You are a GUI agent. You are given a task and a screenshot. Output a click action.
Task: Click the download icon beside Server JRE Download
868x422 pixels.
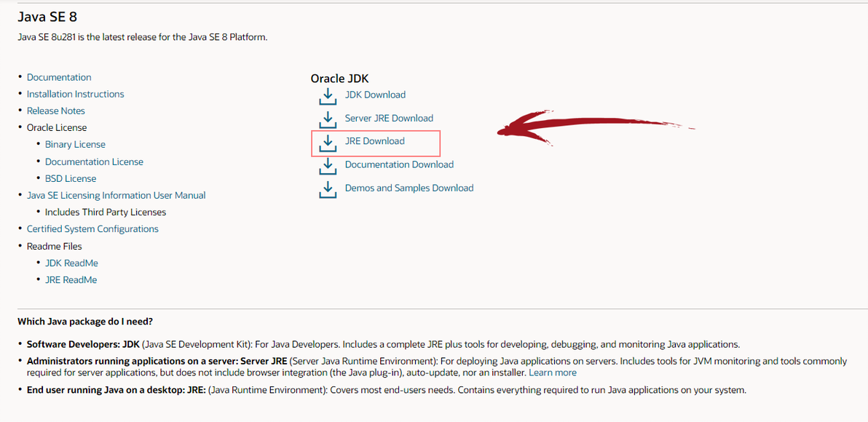click(328, 119)
